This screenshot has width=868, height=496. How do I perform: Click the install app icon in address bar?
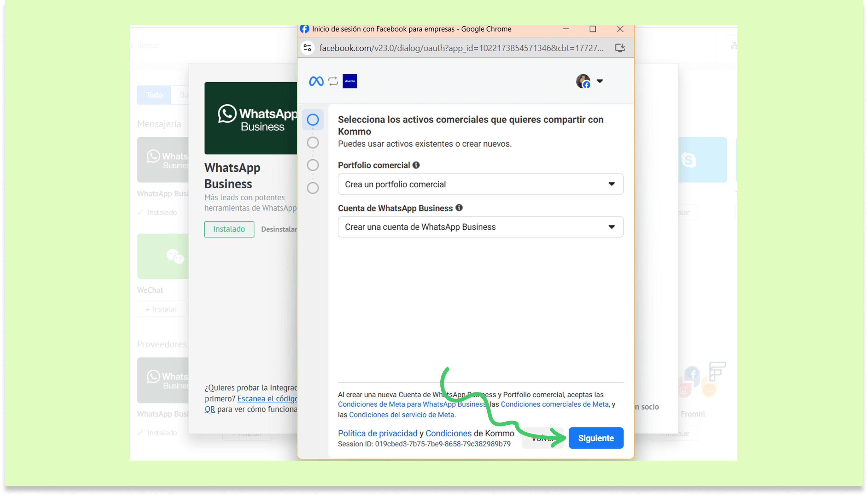(x=620, y=48)
